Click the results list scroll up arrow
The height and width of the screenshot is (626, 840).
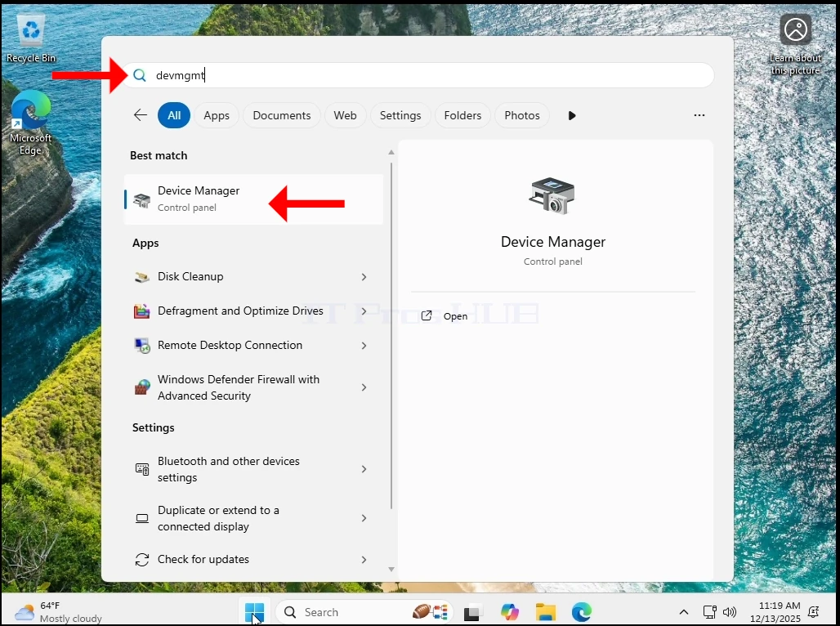[391, 153]
